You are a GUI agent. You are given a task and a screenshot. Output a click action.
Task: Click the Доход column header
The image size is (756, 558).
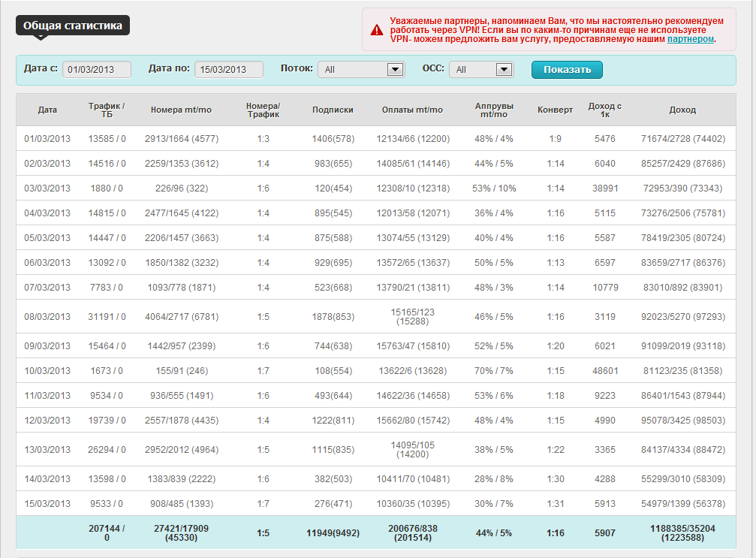pyautogui.click(x=682, y=110)
